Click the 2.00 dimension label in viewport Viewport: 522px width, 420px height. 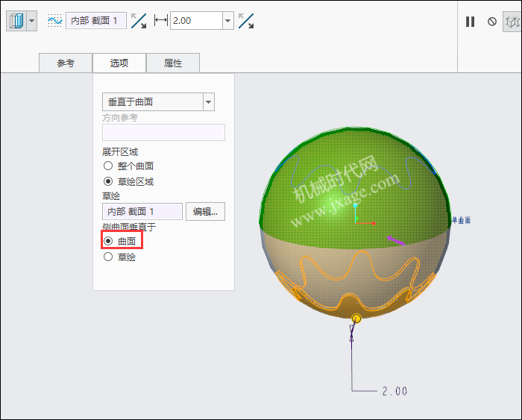394,391
